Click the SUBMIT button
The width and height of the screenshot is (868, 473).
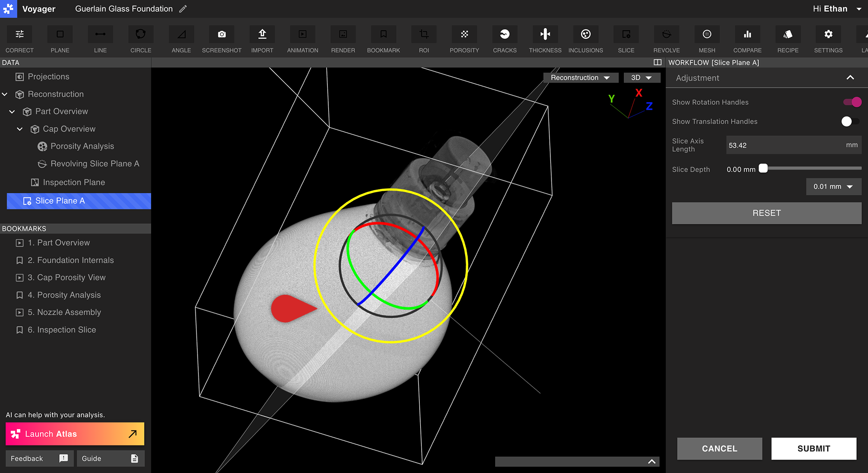coord(813,448)
